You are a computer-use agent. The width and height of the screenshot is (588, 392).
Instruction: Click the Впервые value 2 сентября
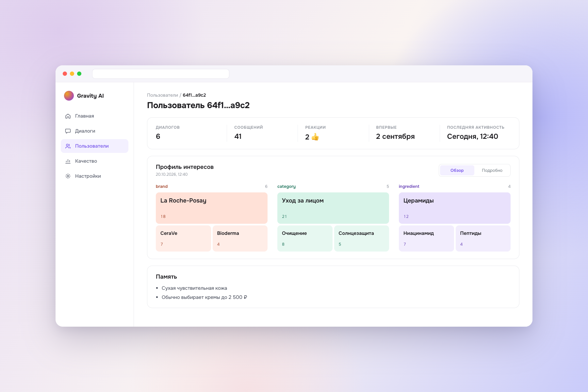click(395, 137)
